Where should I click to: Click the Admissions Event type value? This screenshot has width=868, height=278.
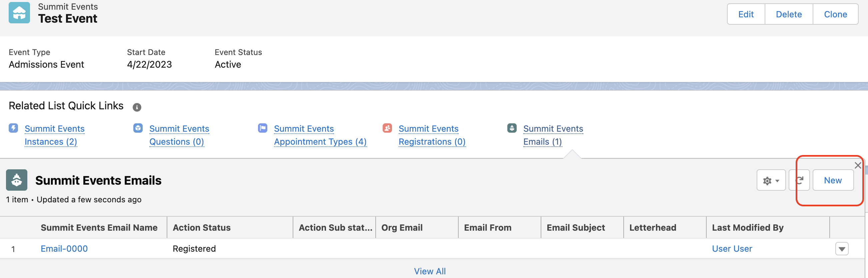point(47,64)
